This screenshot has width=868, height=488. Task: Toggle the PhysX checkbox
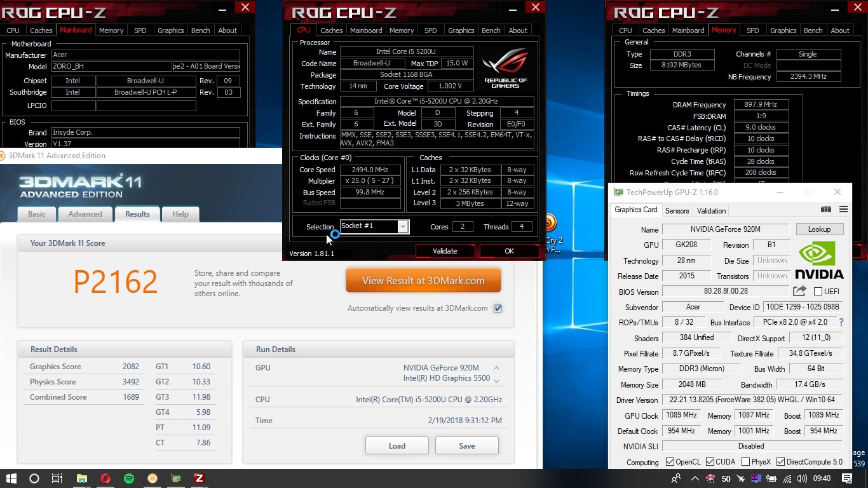745,462
